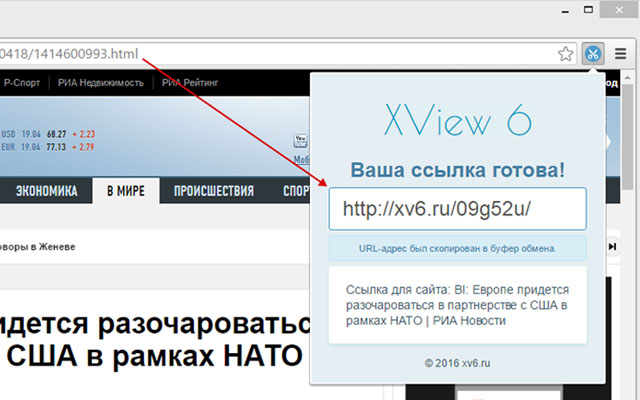Close the browser window
The image size is (640, 400).
point(619,10)
